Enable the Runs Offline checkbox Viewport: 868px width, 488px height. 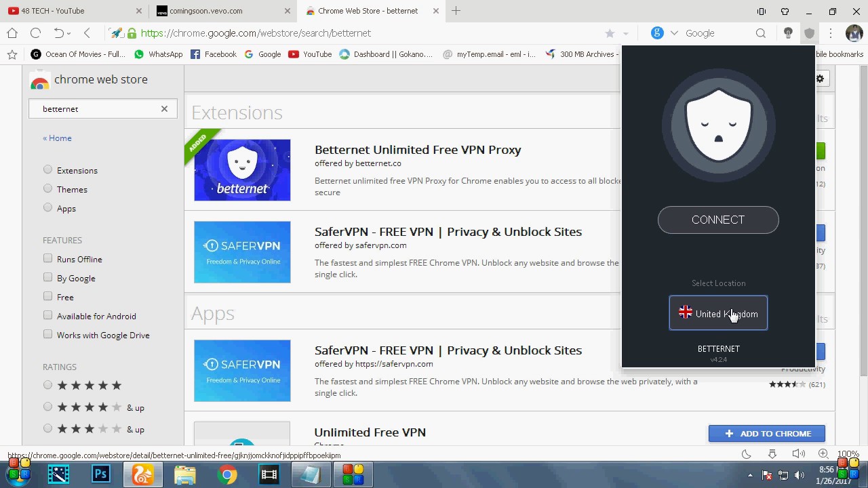[x=47, y=258]
